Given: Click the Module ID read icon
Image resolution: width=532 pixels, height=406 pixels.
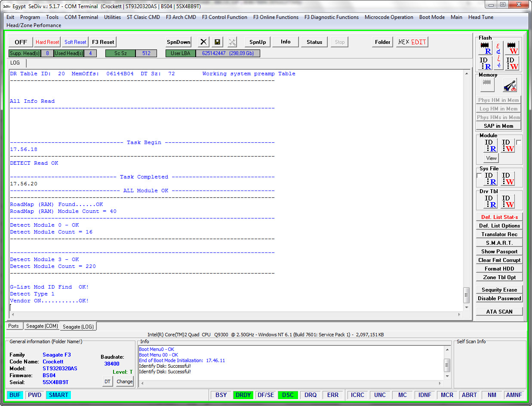Looking at the screenshot, I should (x=491, y=145).
